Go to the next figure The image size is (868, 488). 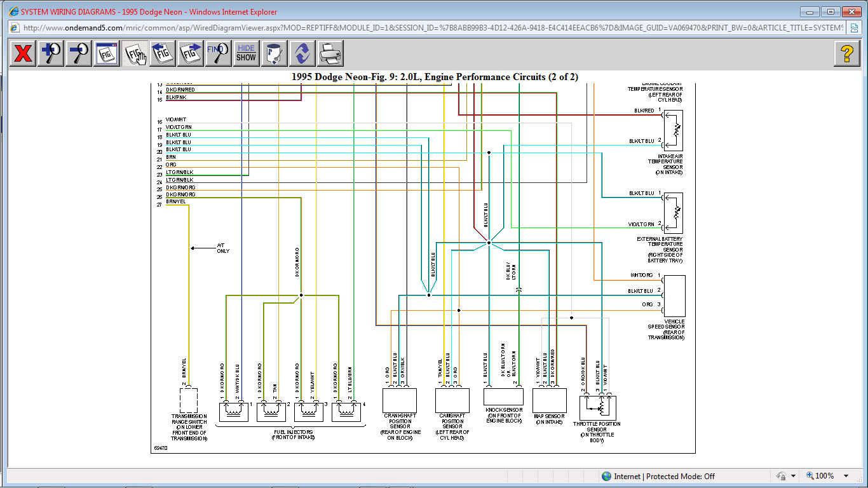(x=191, y=53)
